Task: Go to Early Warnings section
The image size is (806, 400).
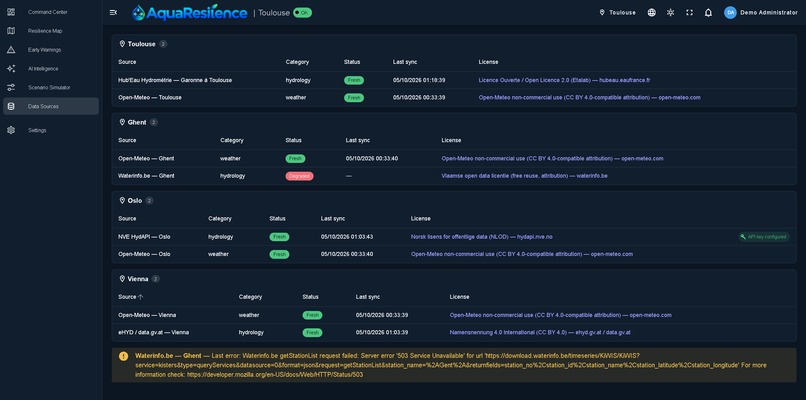Action: pyautogui.click(x=51, y=50)
